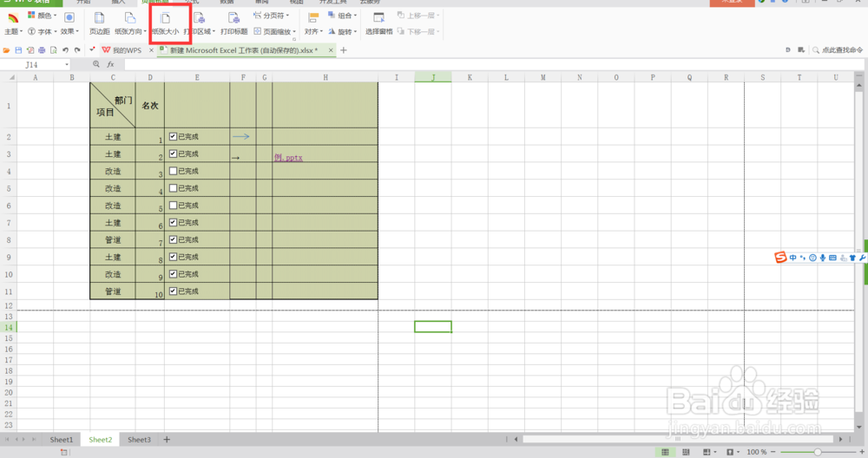
Task: Click the horizontal scrollbar right arrow
Action: [840, 439]
